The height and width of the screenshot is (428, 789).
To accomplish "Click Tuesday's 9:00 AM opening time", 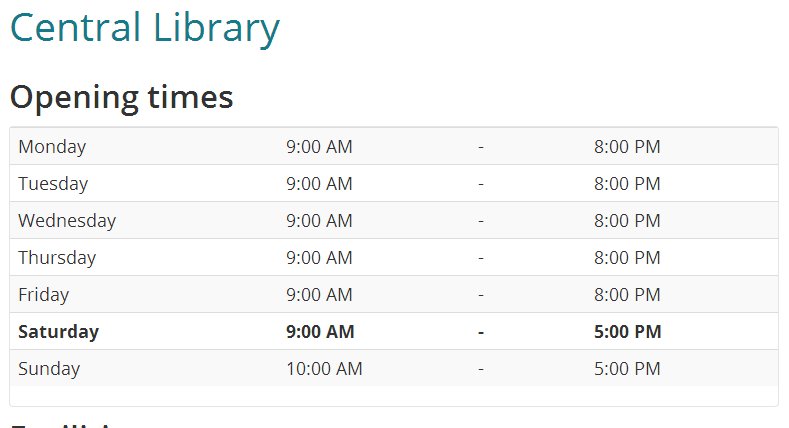I will (x=319, y=184).
